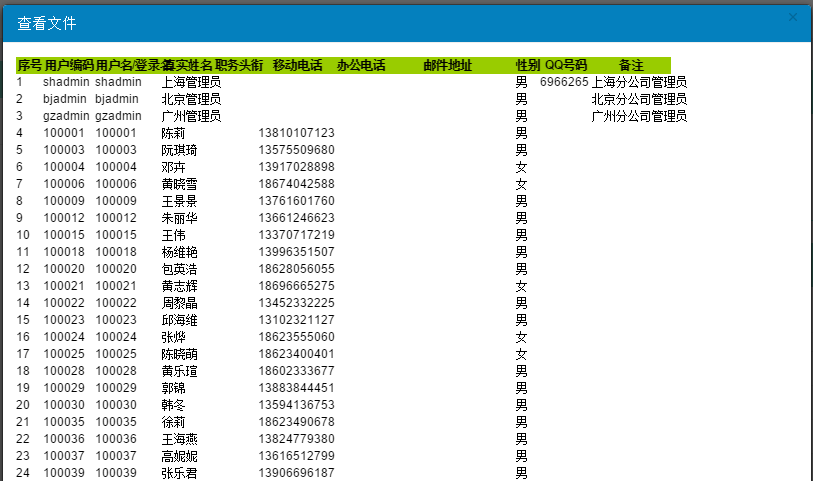813x481 pixels.
Task: Click phone number 13824779380
Action: [297, 439]
